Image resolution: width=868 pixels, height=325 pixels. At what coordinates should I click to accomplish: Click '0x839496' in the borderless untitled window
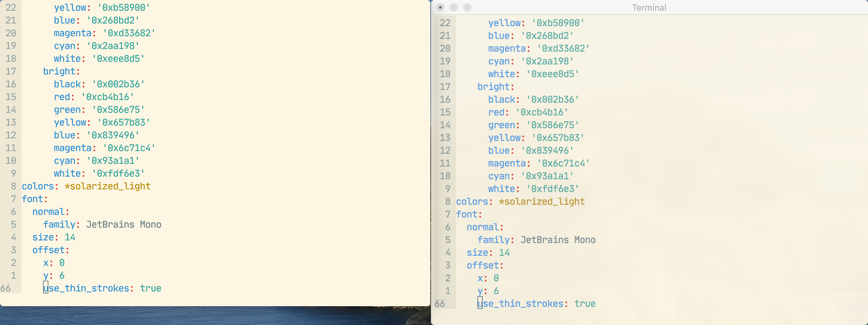[113, 135]
